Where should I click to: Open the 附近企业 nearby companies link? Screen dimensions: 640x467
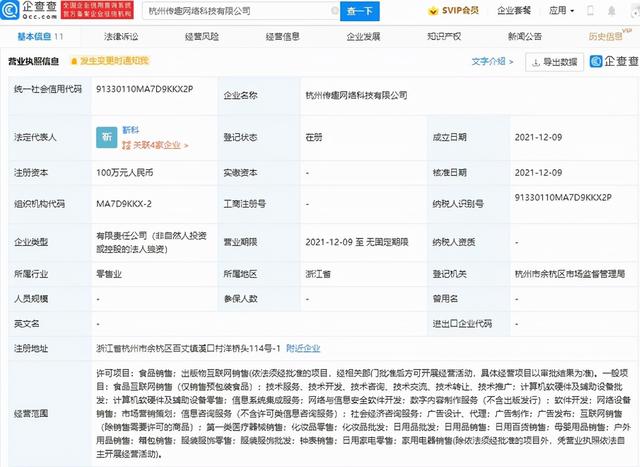[303, 348]
